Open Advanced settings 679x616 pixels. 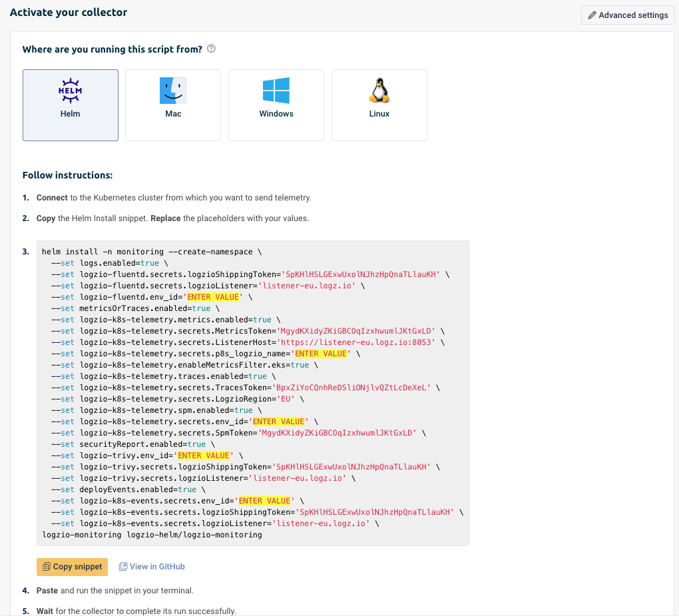tap(628, 15)
